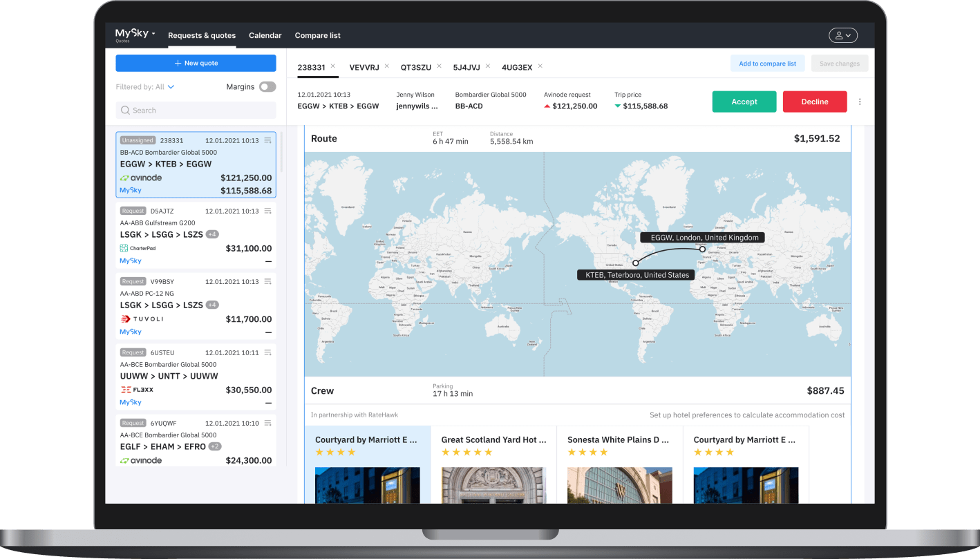
Task: Open the Calendar tab
Action: (265, 35)
